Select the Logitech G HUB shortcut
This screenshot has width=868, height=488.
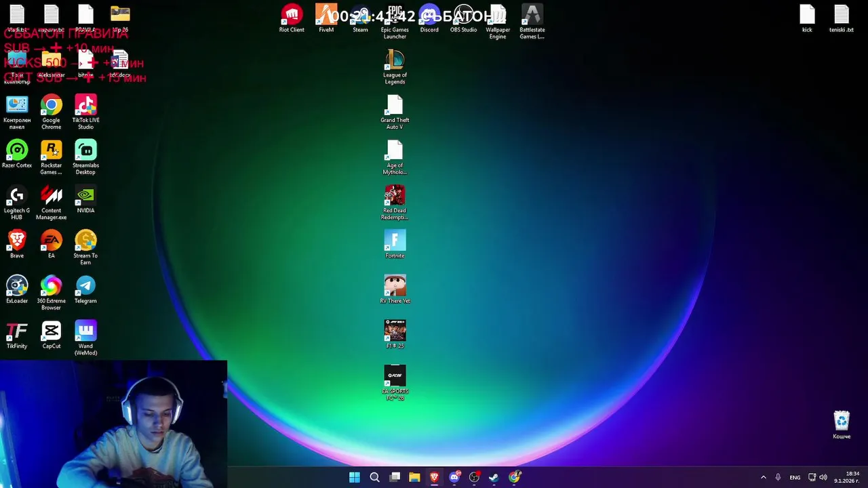click(x=17, y=203)
